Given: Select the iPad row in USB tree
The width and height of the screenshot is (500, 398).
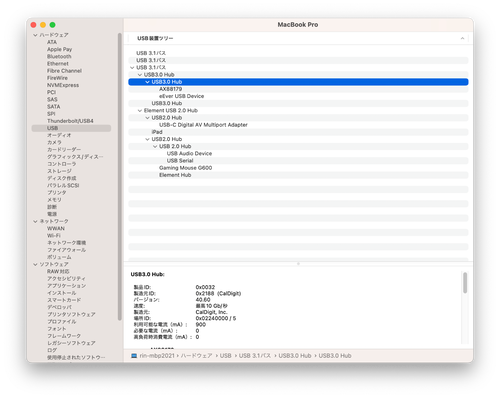Looking at the screenshot, I should (x=298, y=132).
